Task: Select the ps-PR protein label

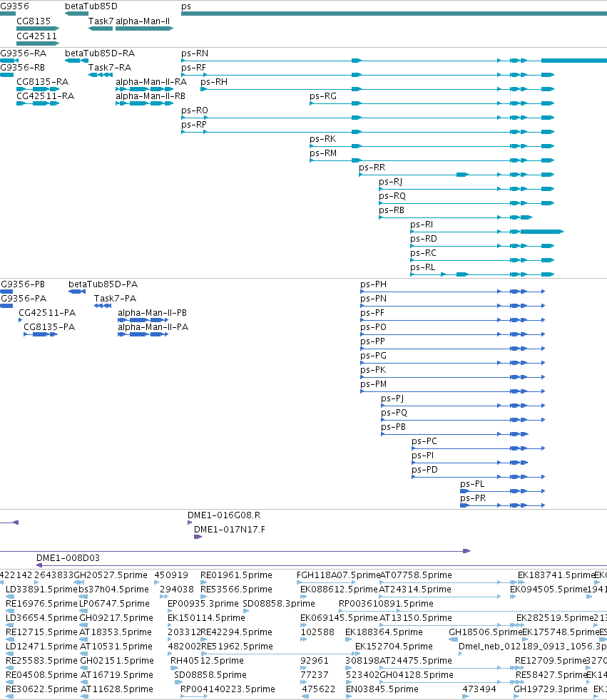Action: click(x=473, y=498)
